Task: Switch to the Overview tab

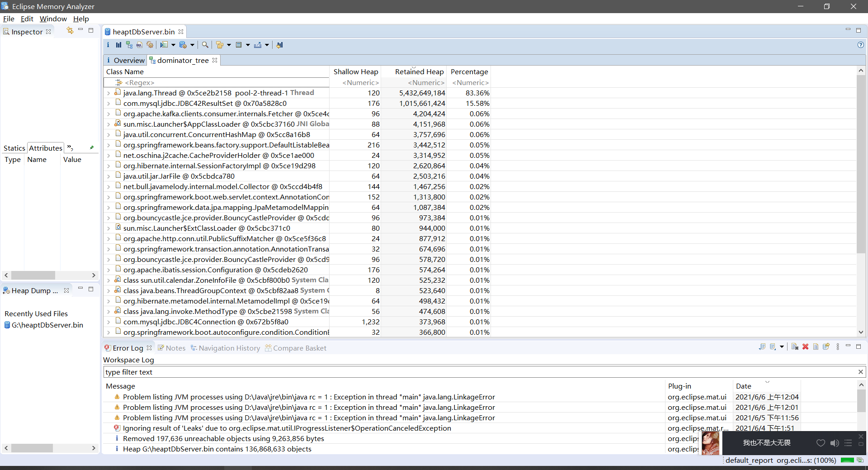Action: coord(125,60)
